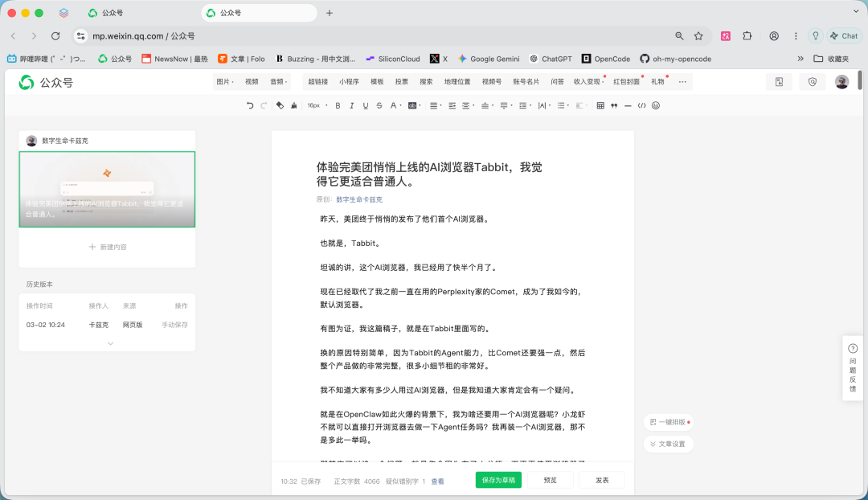Insert a code block
This screenshot has width=868, height=500.
pos(641,105)
